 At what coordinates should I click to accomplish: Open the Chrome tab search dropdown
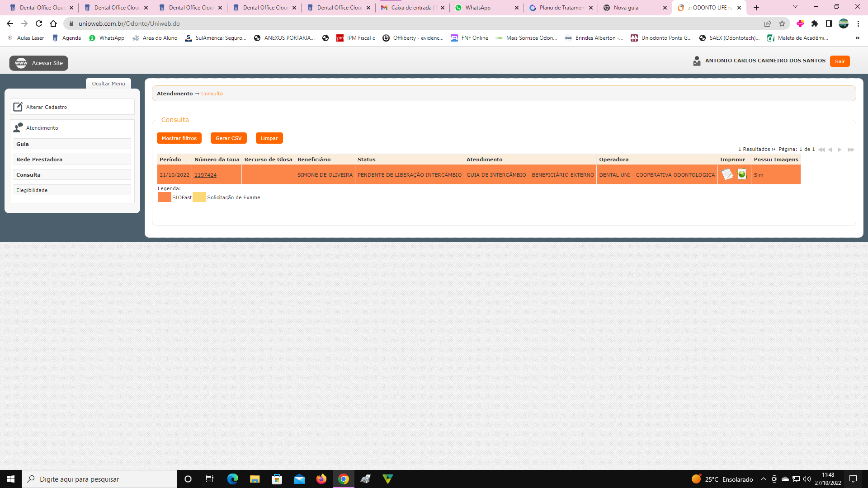point(795,7)
